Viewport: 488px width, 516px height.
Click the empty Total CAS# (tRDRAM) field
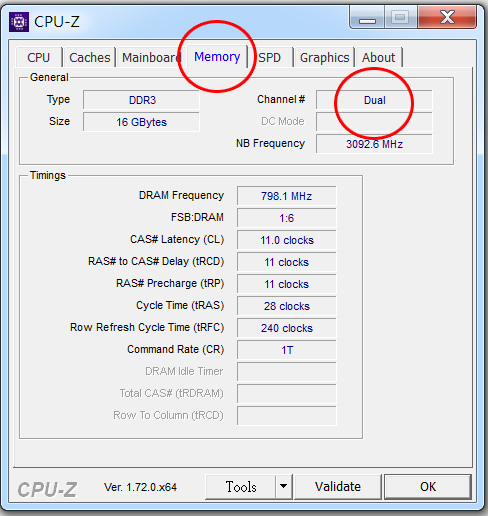point(287,394)
